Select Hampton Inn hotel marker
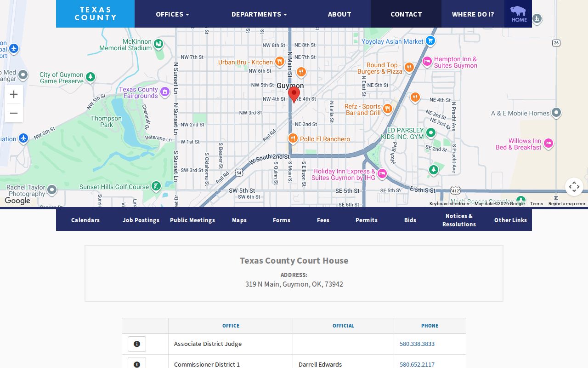 pyautogui.click(x=427, y=62)
